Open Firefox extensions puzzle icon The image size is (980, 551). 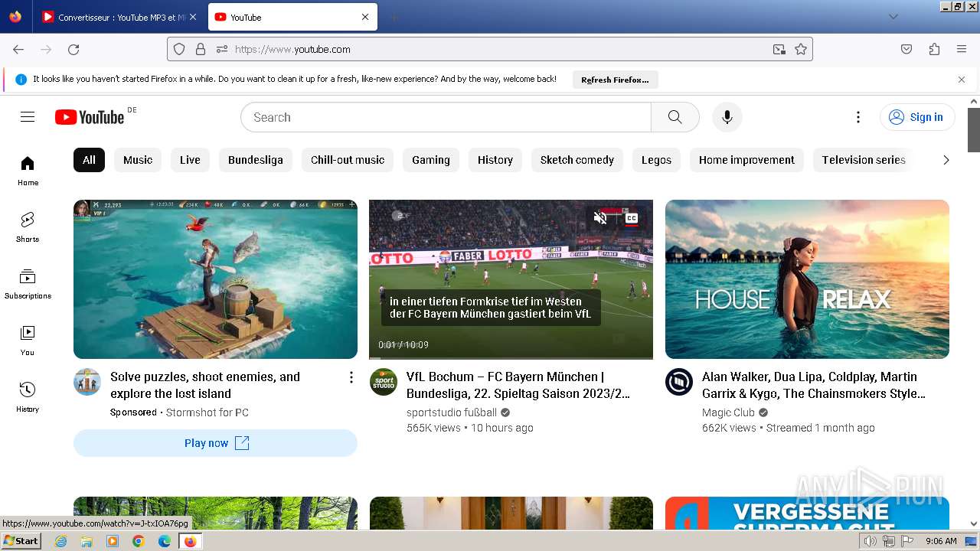click(934, 49)
